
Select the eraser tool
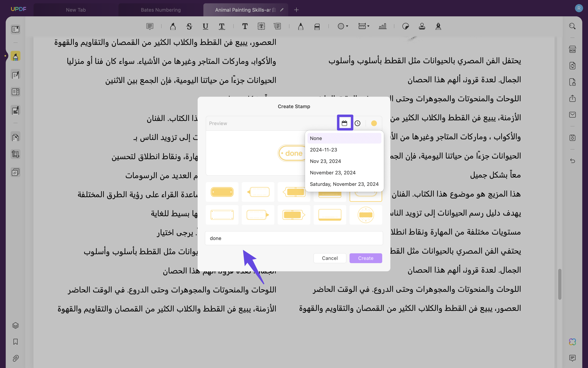click(x=317, y=26)
